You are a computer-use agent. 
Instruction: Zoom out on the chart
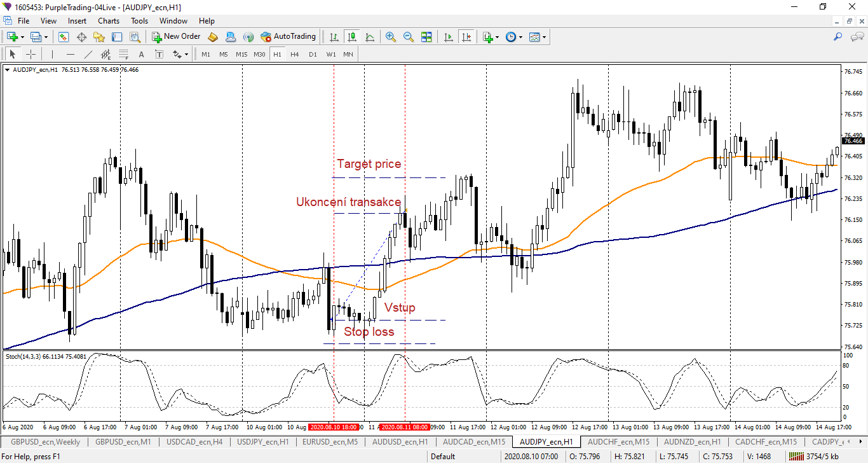point(408,37)
